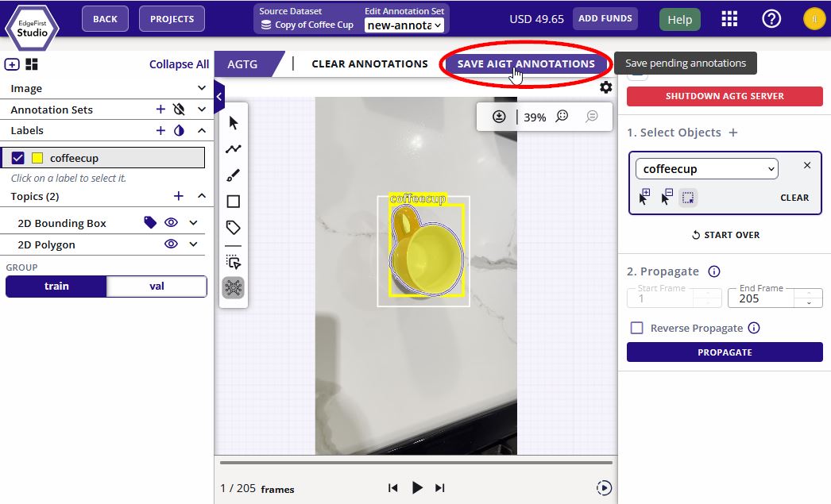Download the image from zoom toolbar
Screen dimensions: 831x504
(x=499, y=117)
